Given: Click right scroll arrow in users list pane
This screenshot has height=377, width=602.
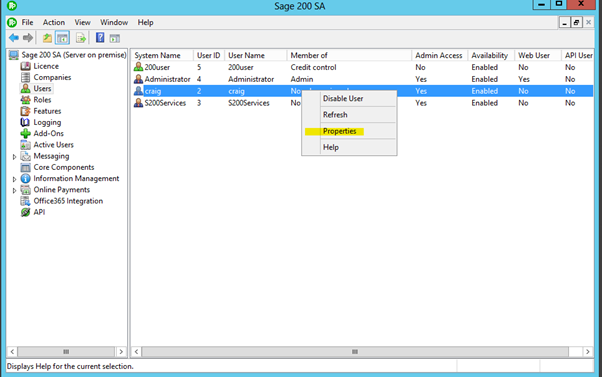Looking at the screenshot, I should click(588, 352).
